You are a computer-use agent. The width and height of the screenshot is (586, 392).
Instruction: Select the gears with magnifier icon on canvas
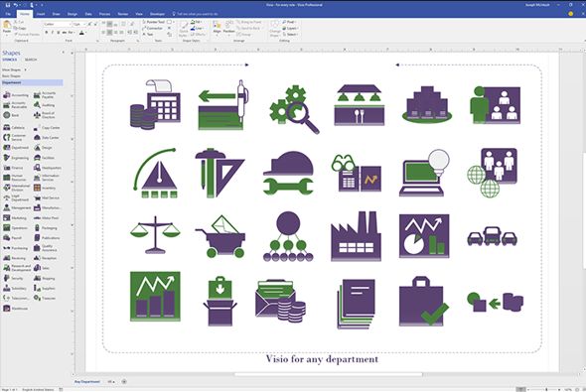coord(295,109)
